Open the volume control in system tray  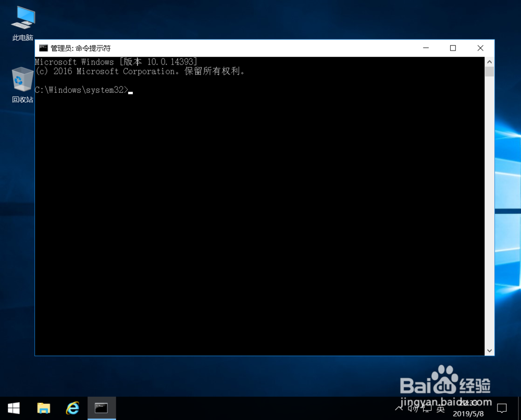tap(413, 408)
